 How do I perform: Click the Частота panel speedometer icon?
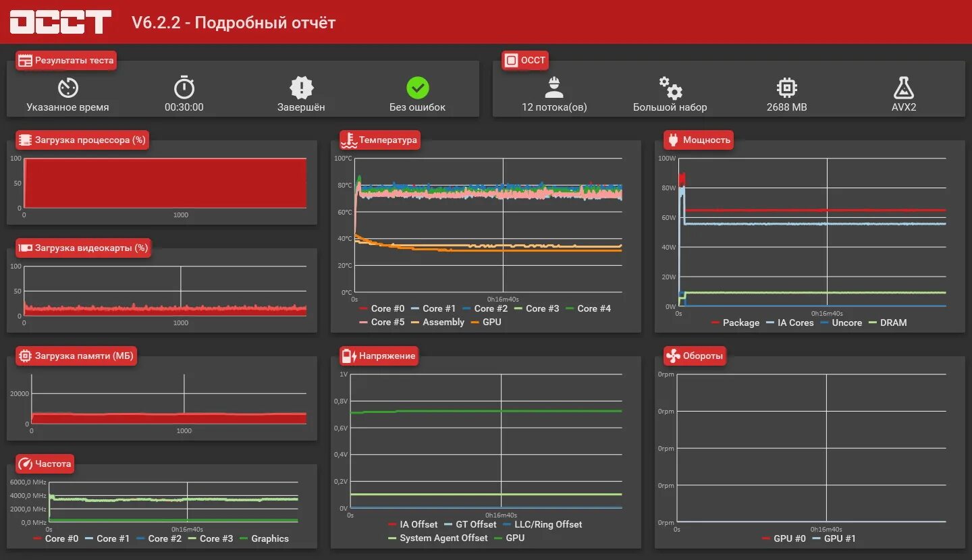pos(25,464)
